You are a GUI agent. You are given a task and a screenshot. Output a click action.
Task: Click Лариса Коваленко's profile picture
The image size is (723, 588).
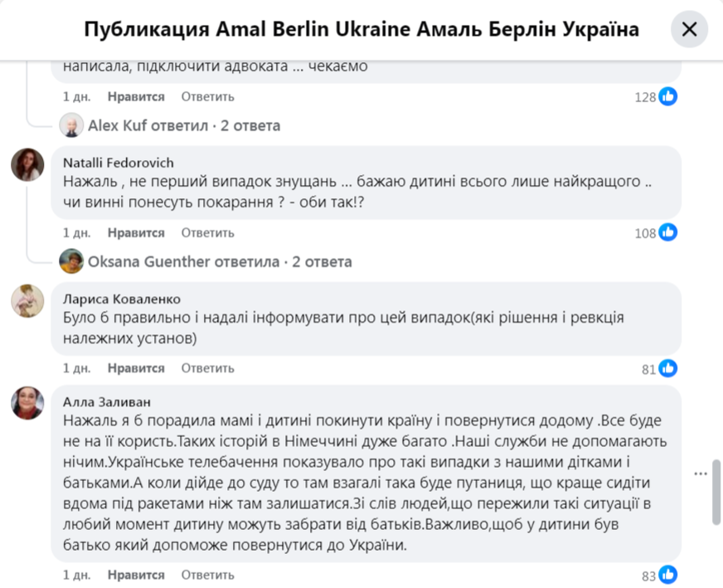27,302
